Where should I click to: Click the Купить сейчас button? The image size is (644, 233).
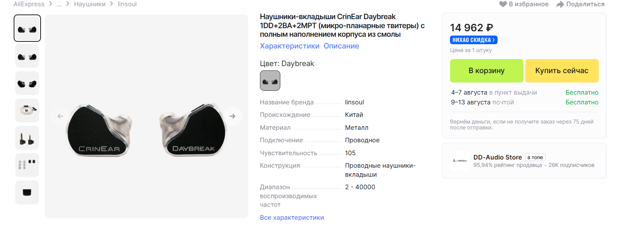[x=562, y=71]
